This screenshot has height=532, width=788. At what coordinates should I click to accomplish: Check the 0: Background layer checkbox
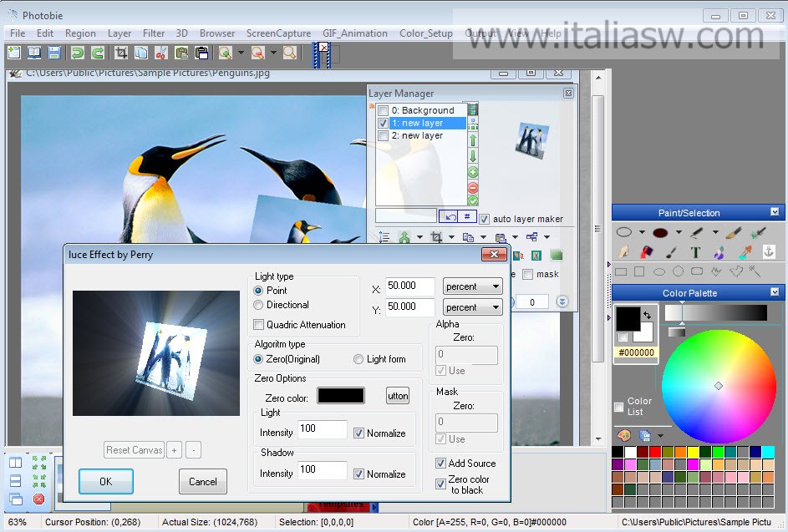[x=383, y=110]
